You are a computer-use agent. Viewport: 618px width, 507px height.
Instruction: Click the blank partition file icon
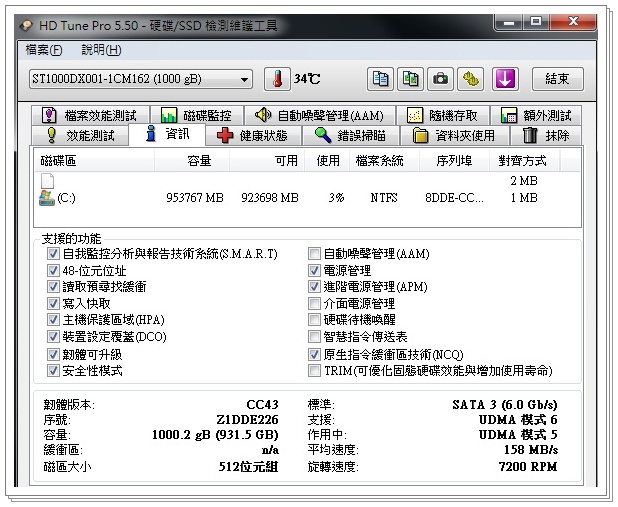coord(47,181)
